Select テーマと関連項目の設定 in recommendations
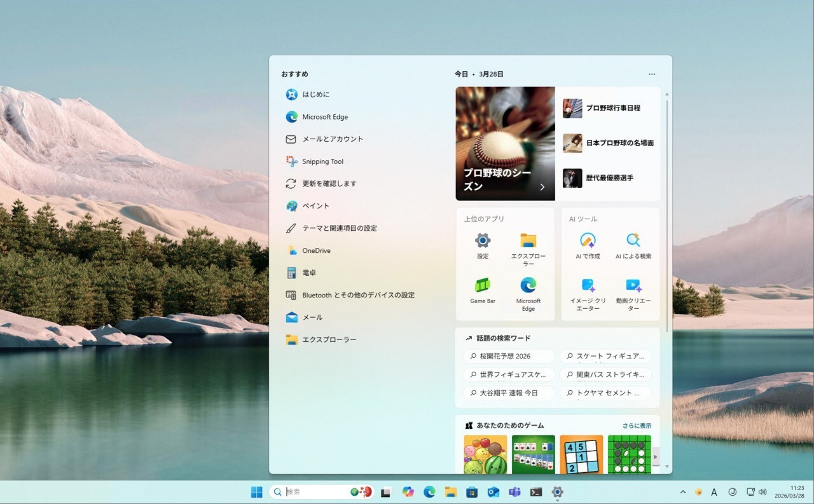This screenshot has height=504, width=814. point(340,228)
